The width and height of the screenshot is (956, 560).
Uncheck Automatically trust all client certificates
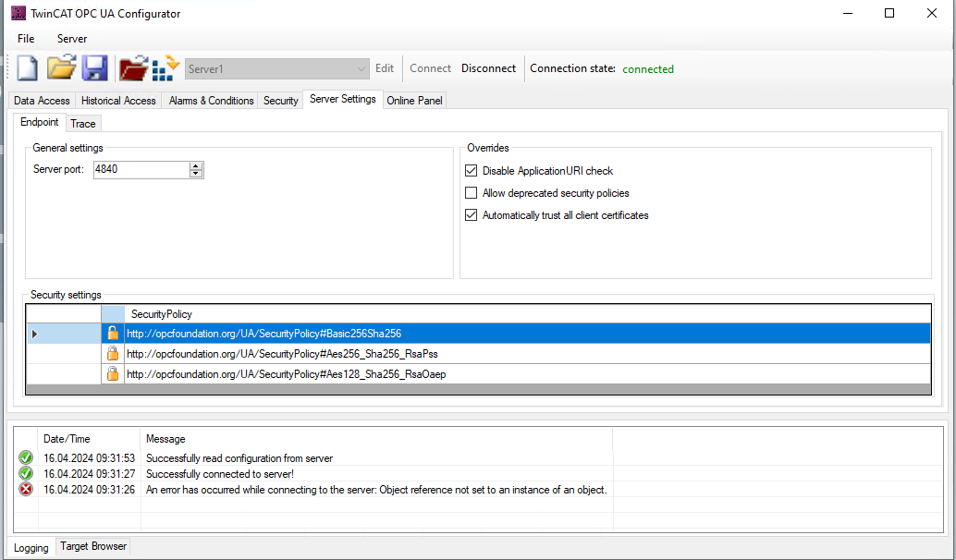click(x=472, y=215)
